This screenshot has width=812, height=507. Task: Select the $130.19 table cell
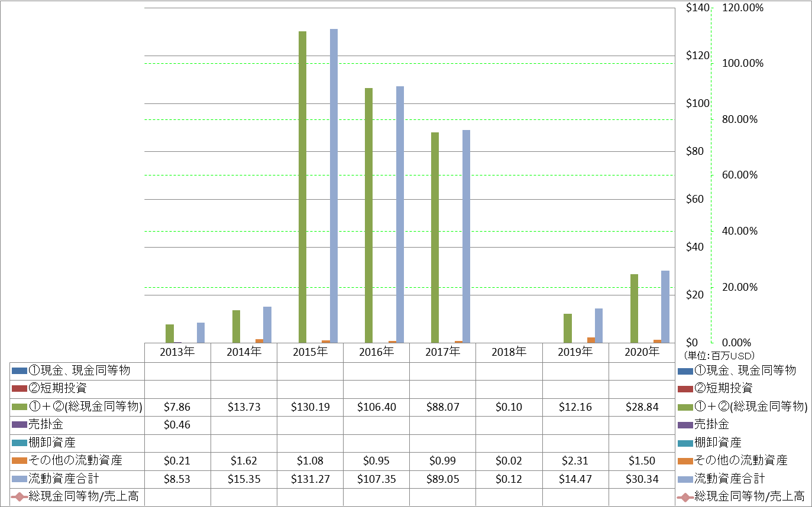coord(310,407)
